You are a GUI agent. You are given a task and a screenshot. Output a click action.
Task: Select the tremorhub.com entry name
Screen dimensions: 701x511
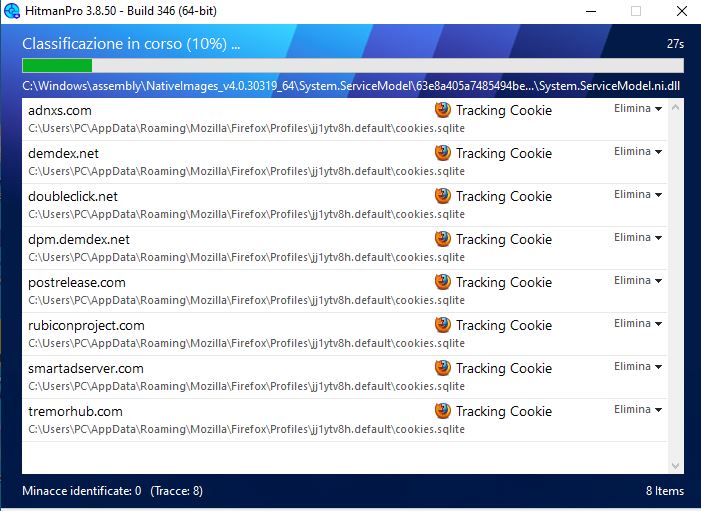[x=75, y=411]
